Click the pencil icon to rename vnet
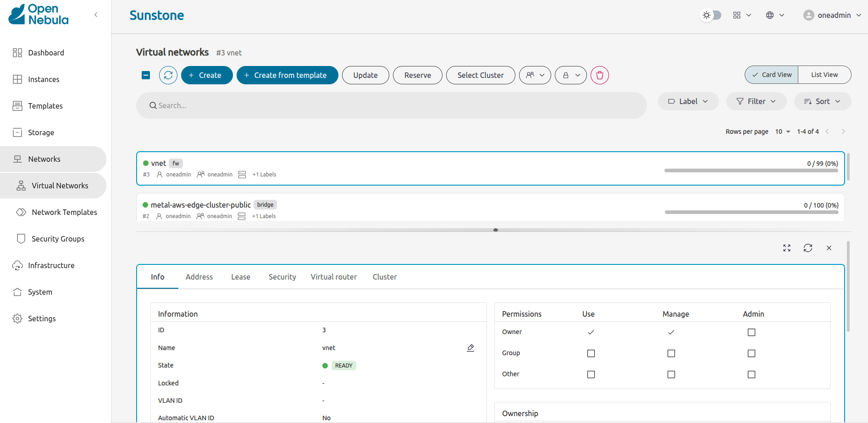Image resolution: width=868 pixels, height=423 pixels. pyautogui.click(x=470, y=348)
